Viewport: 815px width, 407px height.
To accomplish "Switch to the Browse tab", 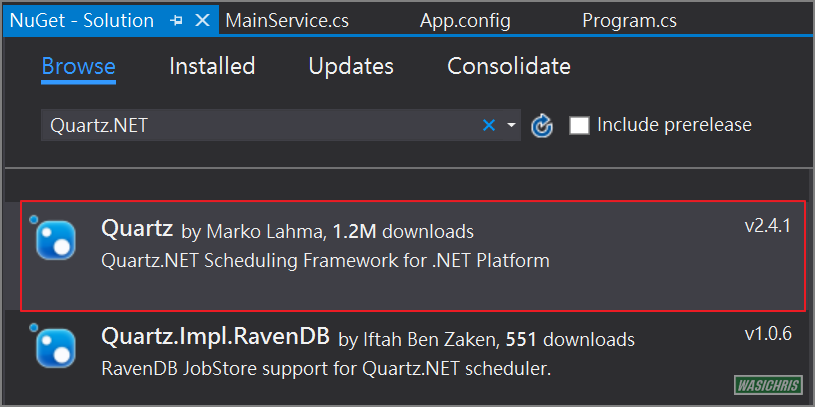I will [x=78, y=67].
